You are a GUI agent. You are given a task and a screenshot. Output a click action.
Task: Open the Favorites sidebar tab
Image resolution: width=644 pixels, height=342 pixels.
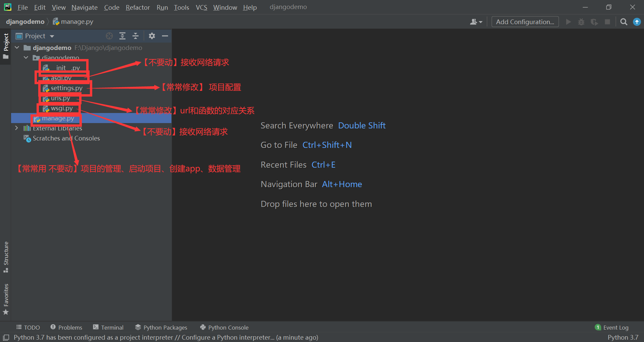coord(6,299)
